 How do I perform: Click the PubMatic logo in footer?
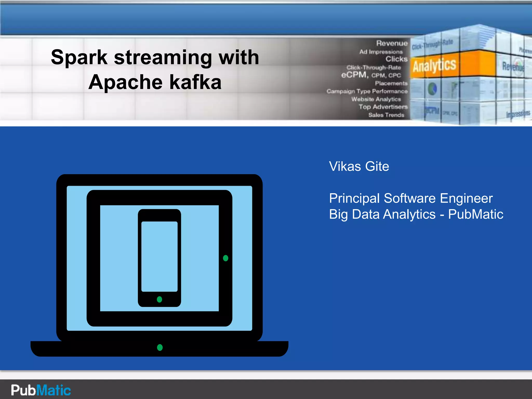point(41,390)
